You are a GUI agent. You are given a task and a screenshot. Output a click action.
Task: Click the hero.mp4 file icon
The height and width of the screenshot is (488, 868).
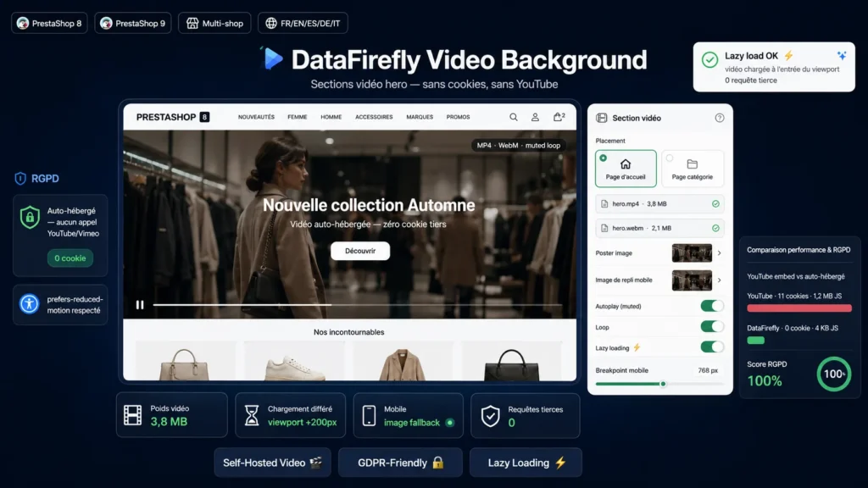click(604, 204)
